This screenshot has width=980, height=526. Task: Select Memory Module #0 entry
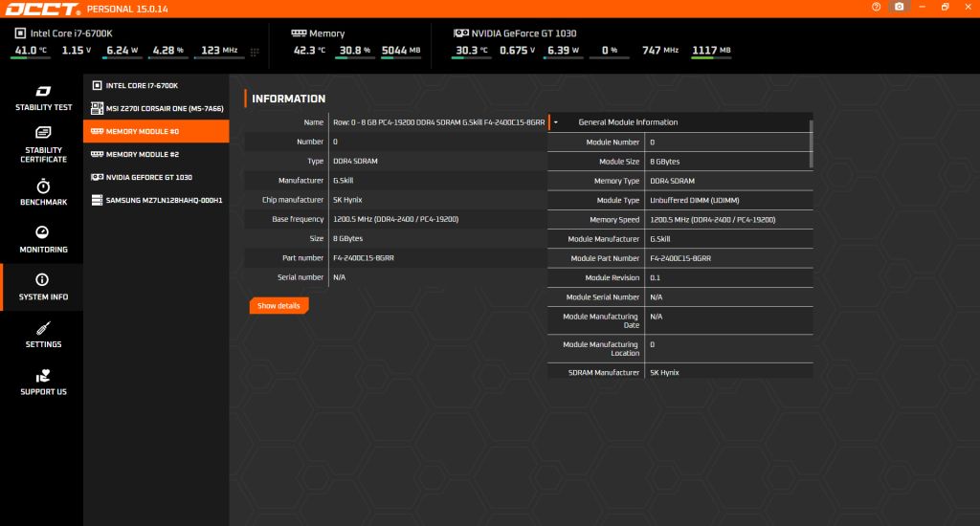(x=156, y=131)
